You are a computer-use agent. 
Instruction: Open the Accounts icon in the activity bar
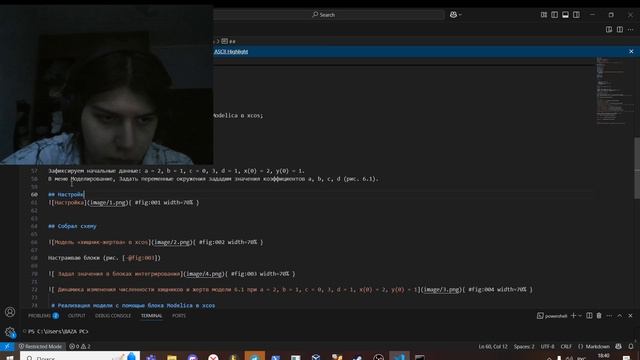(x=10, y=312)
